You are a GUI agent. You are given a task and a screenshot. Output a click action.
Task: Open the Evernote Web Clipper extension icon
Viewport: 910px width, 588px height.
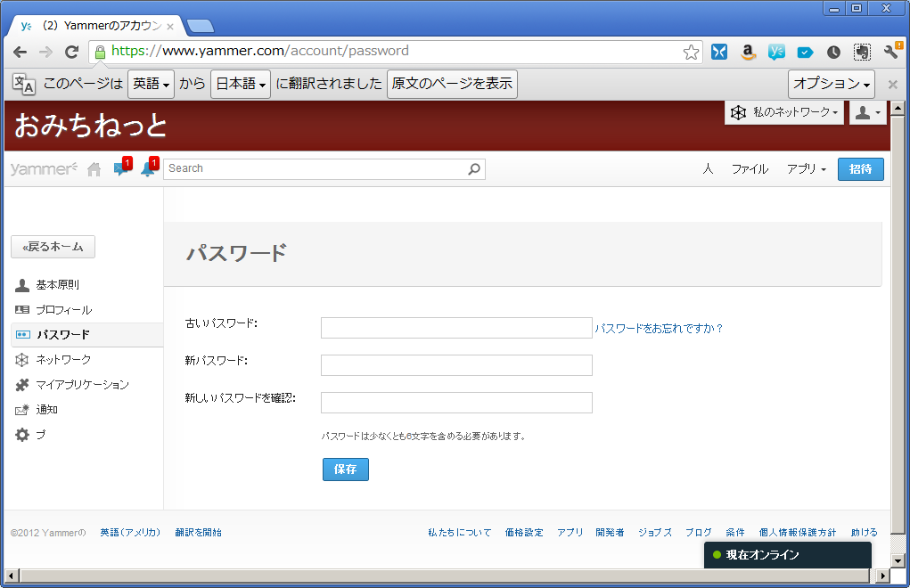[861, 52]
